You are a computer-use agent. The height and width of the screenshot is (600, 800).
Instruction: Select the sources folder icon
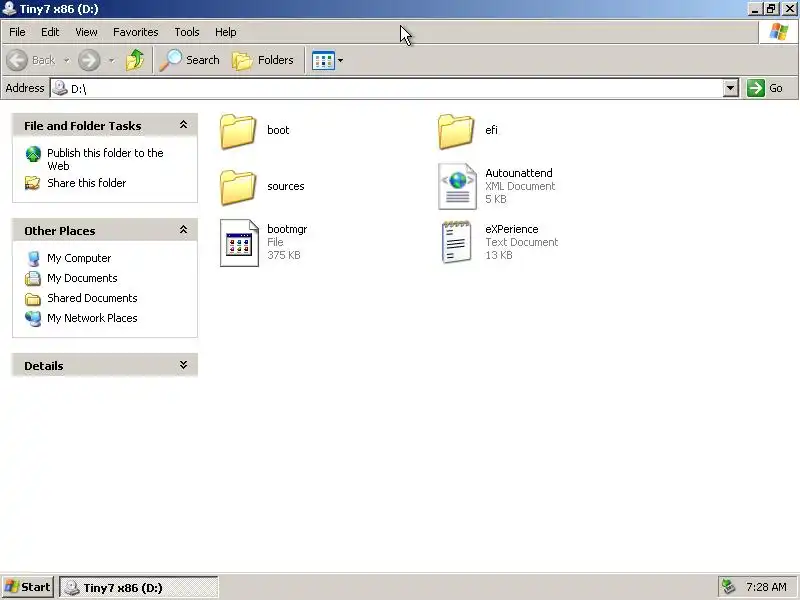point(238,187)
